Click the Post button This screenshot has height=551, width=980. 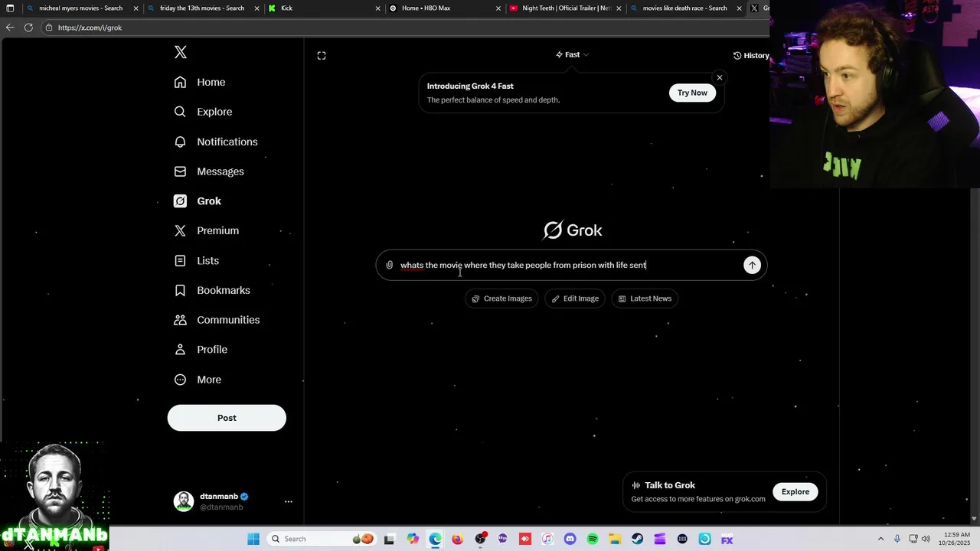coord(227,418)
